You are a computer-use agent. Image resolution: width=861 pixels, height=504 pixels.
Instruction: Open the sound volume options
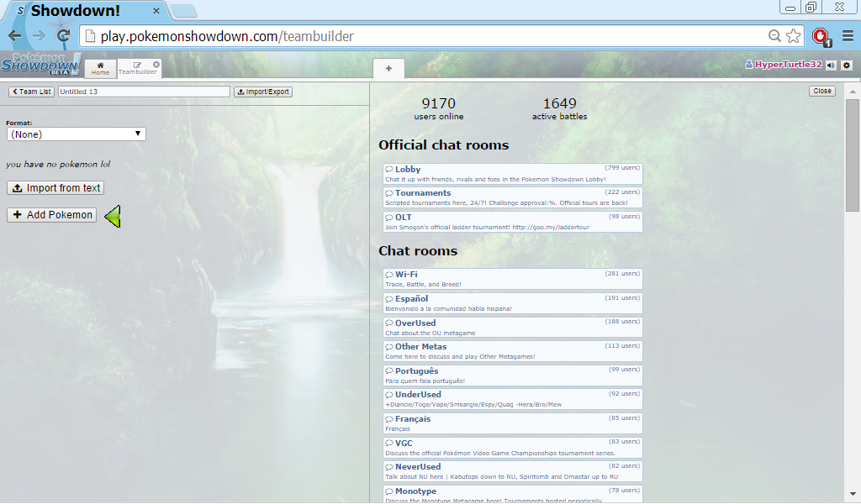(x=832, y=66)
